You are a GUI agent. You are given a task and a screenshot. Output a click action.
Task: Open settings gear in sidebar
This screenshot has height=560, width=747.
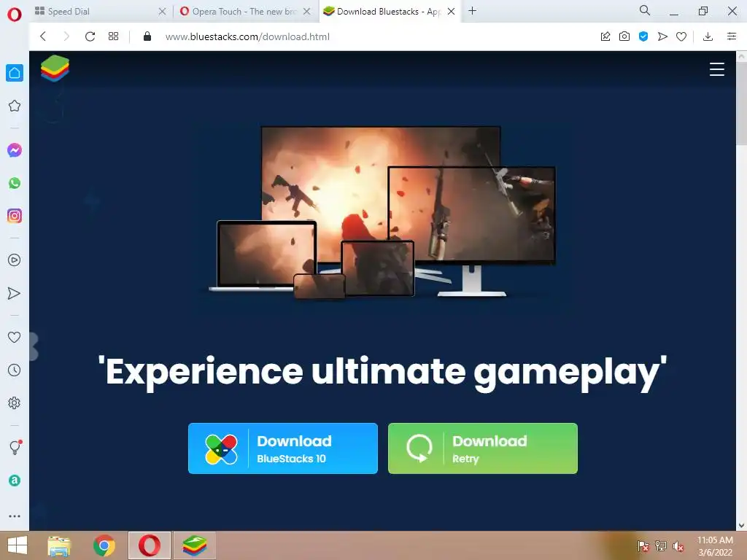pyautogui.click(x=15, y=402)
